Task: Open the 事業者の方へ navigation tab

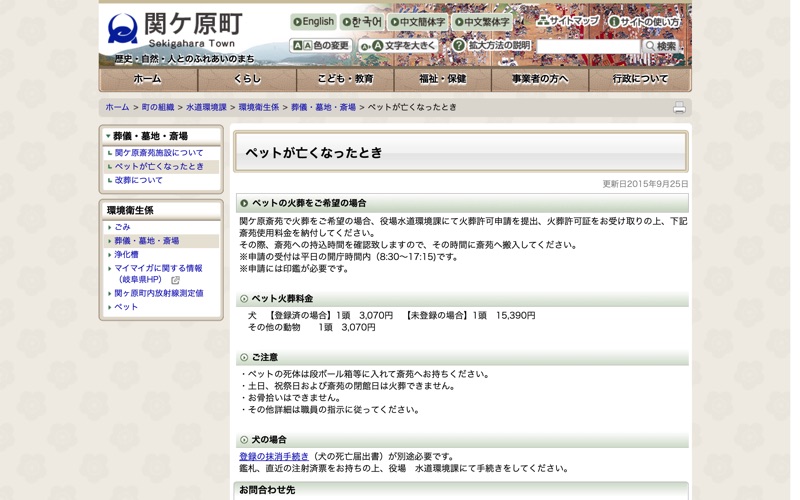Action: 540,80
